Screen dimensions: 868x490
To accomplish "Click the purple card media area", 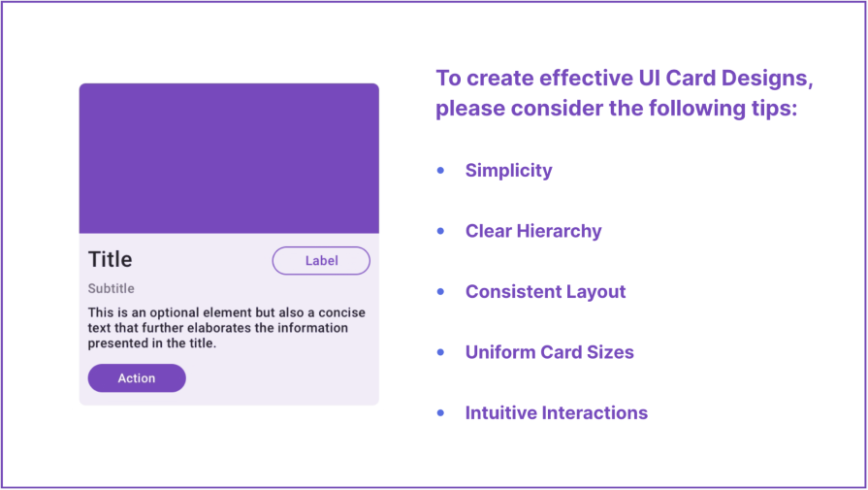I will click(229, 158).
